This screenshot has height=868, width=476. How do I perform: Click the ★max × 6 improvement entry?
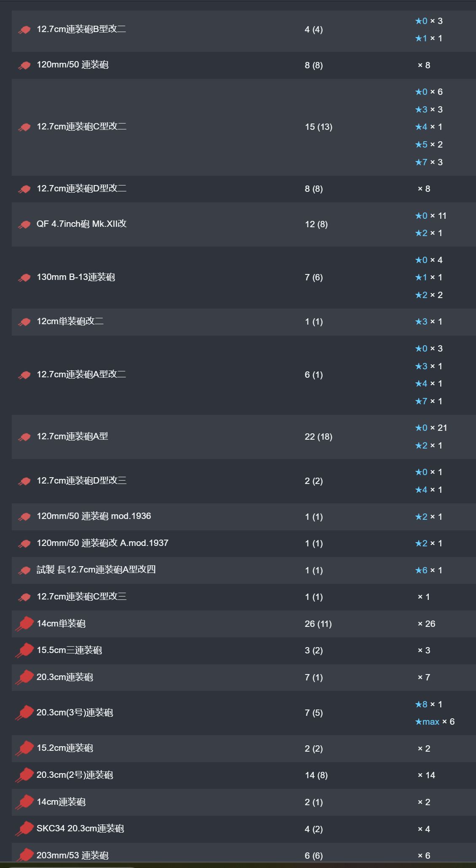(x=435, y=722)
